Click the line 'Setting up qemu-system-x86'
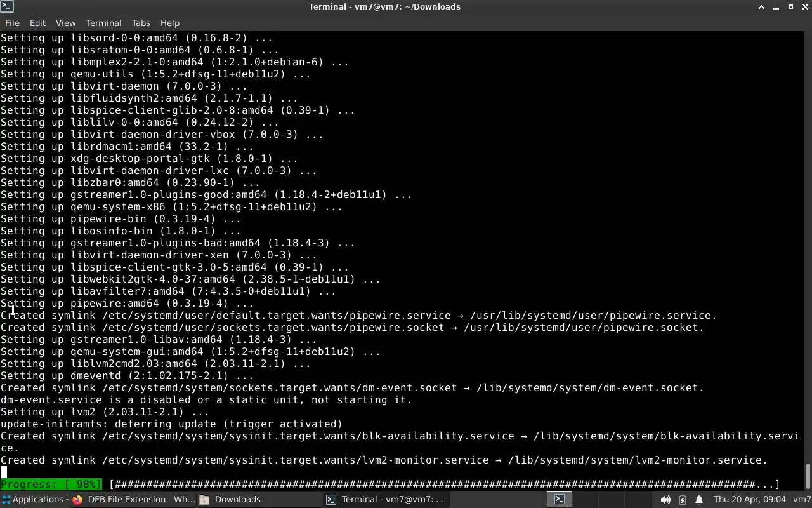This screenshot has width=812, height=508. click(x=171, y=207)
